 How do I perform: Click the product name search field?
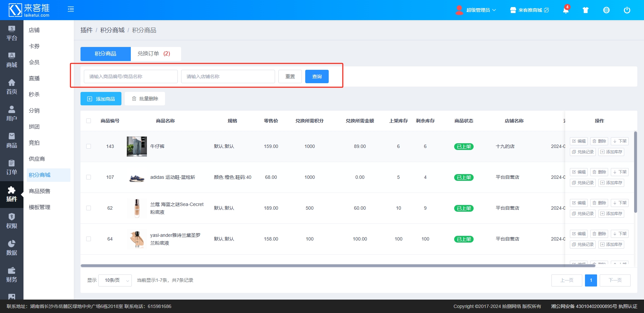[130, 76]
